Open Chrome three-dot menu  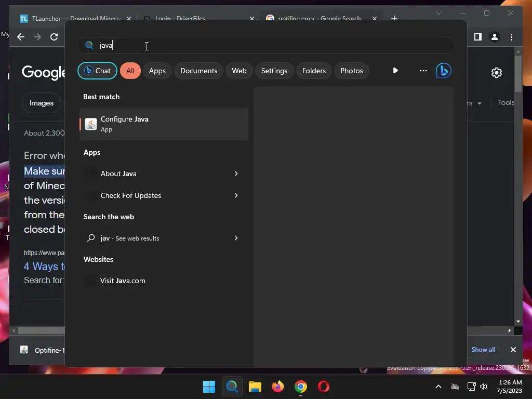(511, 37)
